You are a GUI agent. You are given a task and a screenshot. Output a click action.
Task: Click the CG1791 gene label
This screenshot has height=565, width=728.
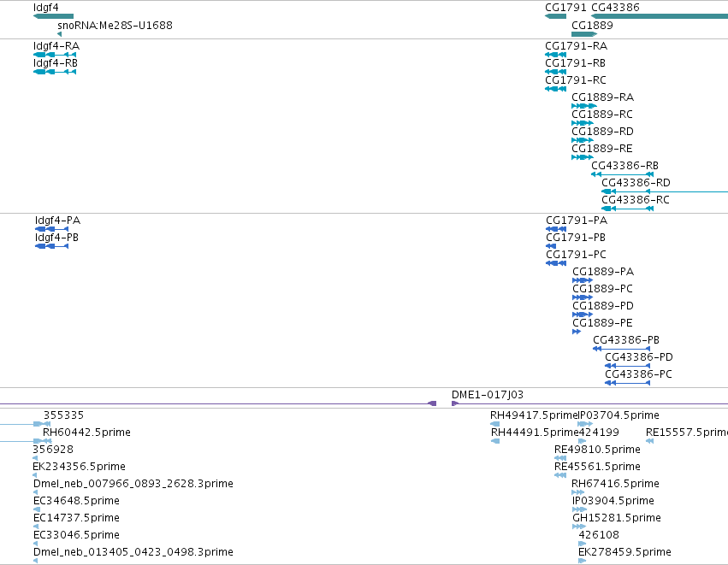[x=565, y=8]
